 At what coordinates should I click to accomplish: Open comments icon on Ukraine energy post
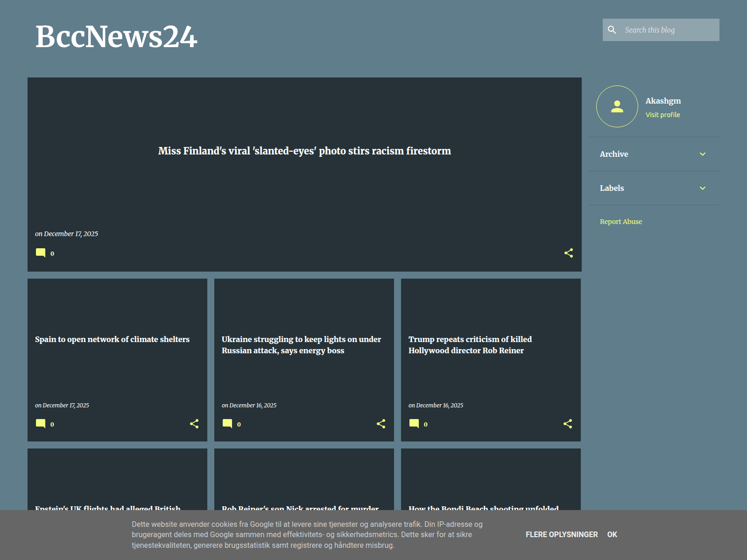tap(227, 424)
